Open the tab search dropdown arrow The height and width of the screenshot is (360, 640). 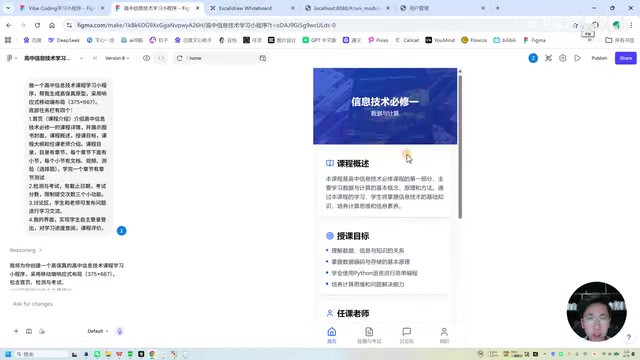8,8
